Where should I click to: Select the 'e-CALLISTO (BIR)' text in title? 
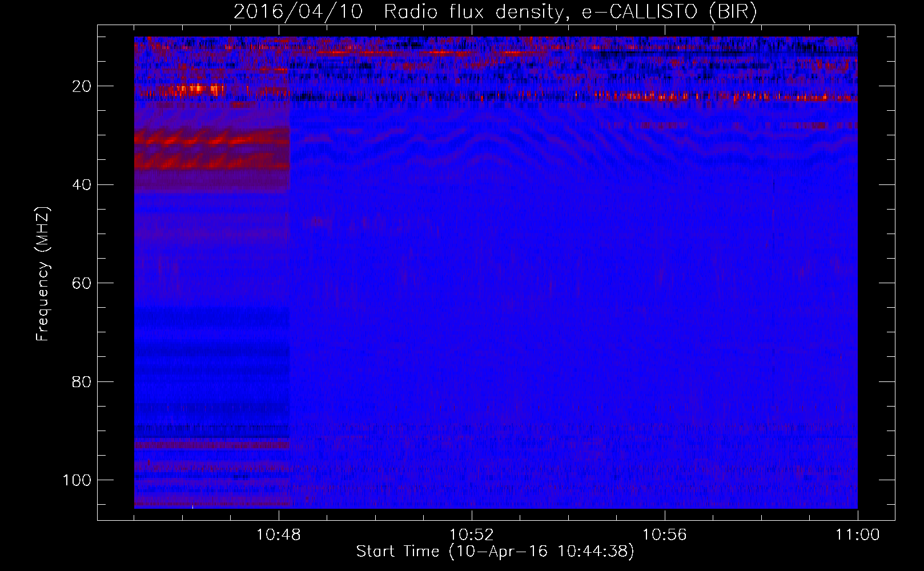point(669,12)
